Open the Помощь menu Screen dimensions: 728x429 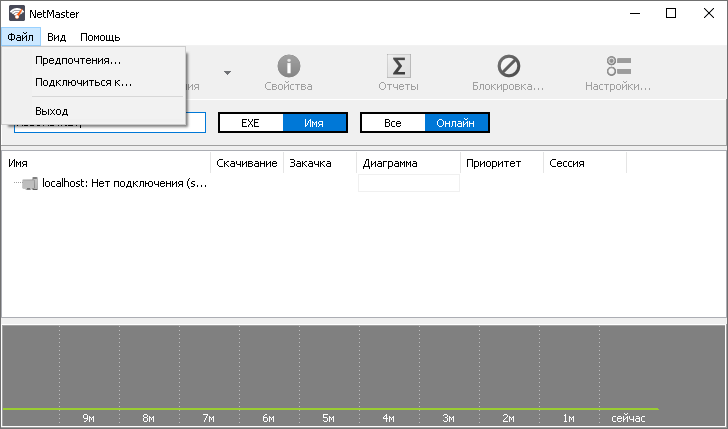click(100, 37)
